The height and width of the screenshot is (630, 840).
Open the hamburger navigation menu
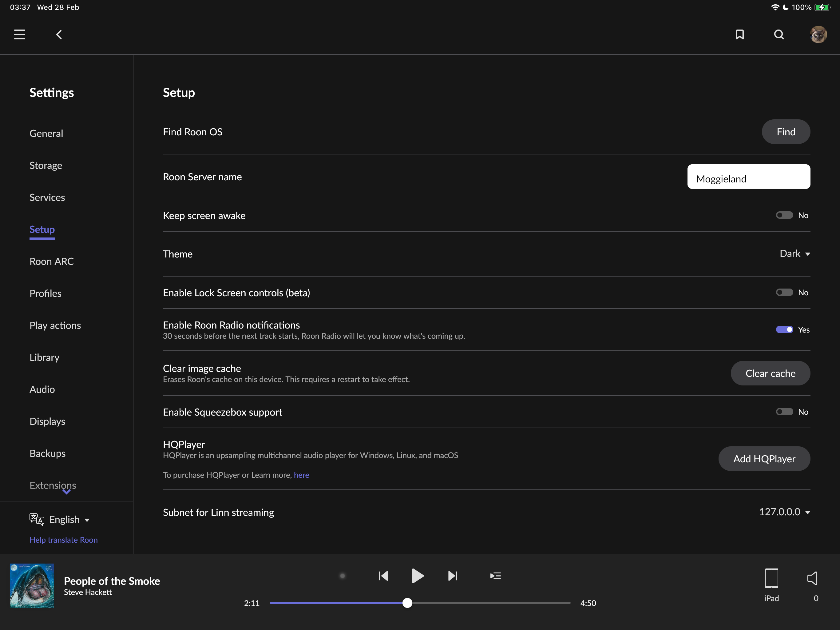[x=20, y=34]
